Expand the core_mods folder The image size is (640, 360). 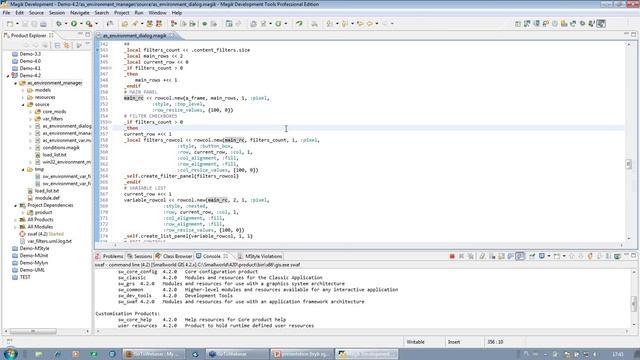(x=31, y=112)
